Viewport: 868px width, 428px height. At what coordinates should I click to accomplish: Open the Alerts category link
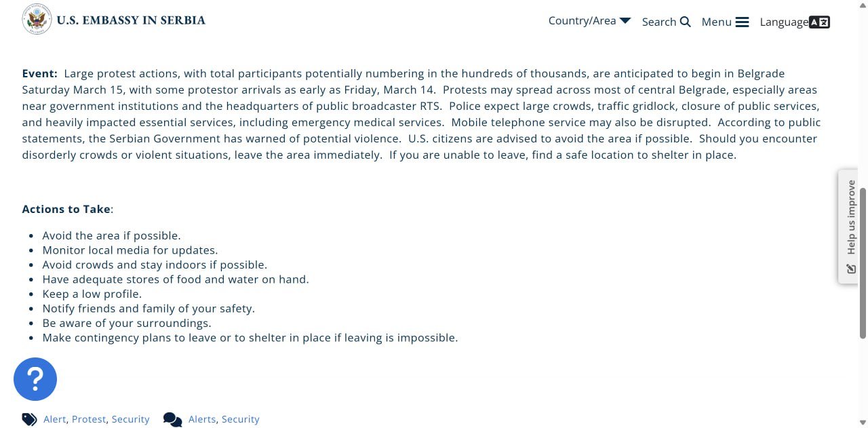(x=202, y=419)
